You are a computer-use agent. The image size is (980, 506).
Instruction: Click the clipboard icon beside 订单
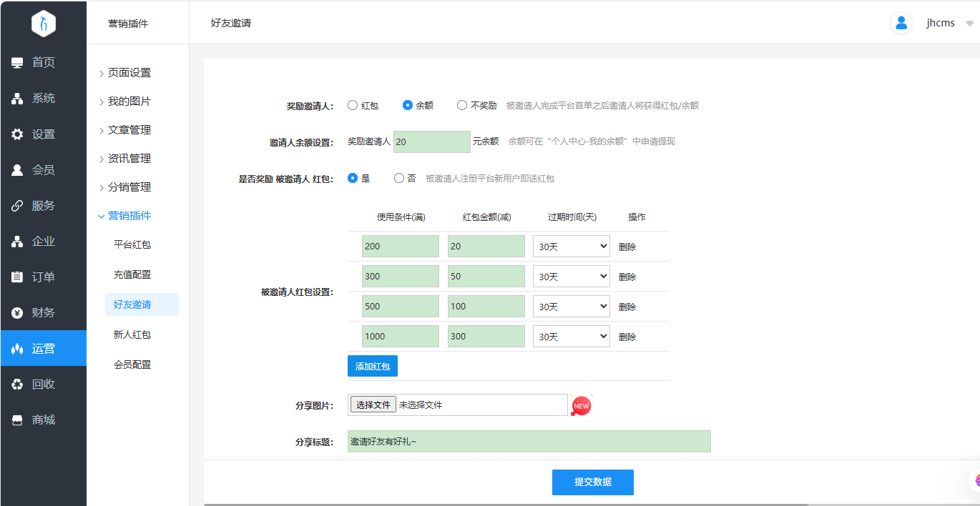point(17,277)
